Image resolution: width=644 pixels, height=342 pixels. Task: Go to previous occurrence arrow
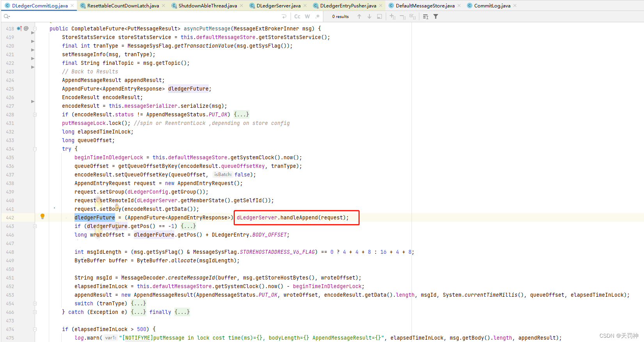[x=359, y=16]
